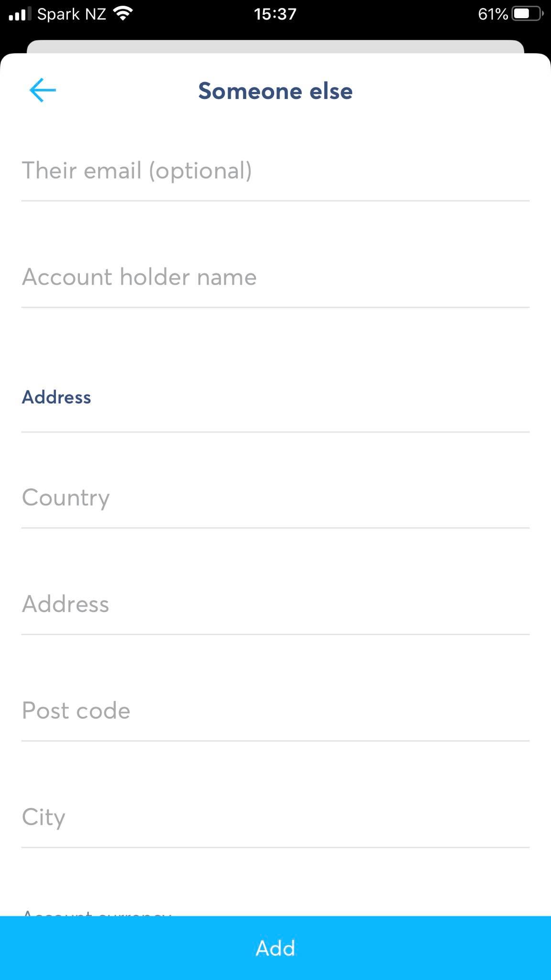Screen dimensions: 551x980
Task: Go back using the blue arrow
Action: tap(43, 90)
